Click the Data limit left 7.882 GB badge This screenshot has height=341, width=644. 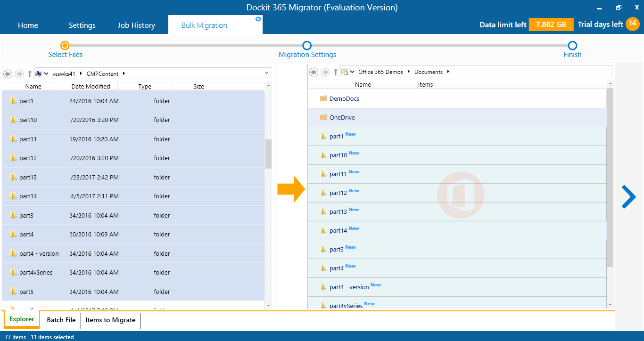[x=551, y=24]
